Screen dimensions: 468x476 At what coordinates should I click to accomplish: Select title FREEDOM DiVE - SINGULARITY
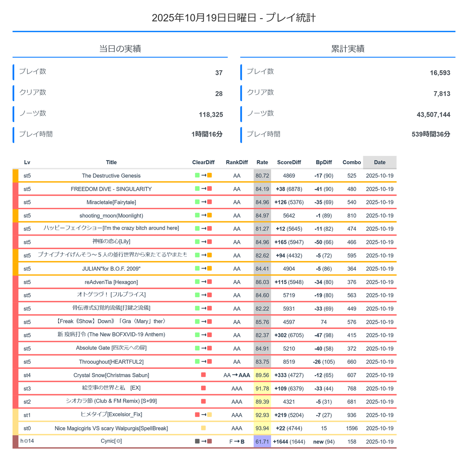(x=111, y=189)
